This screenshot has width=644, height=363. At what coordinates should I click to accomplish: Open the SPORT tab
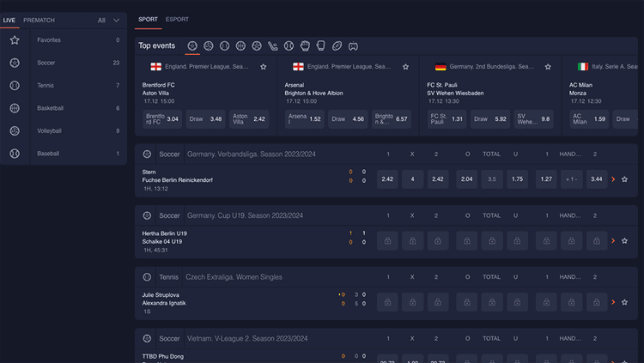[148, 19]
